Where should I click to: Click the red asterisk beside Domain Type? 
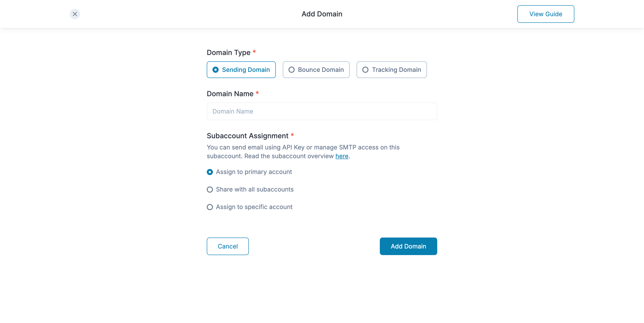(254, 52)
